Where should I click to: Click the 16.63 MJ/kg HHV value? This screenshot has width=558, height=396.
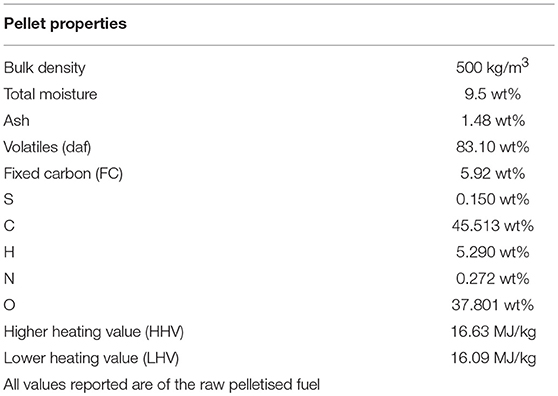tap(493, 332)
